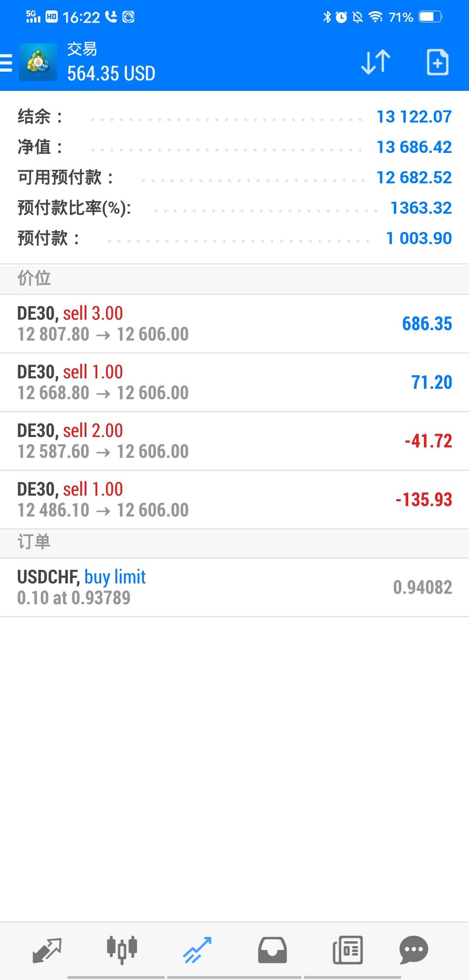Open the candlestick Chart tab

click(x=122, y=950)
